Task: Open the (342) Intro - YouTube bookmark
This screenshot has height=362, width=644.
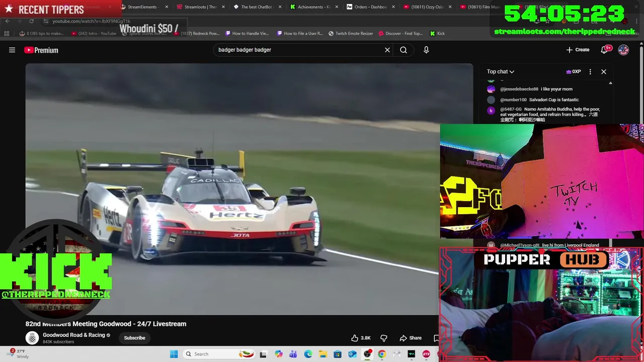Action: coord(94,33)
